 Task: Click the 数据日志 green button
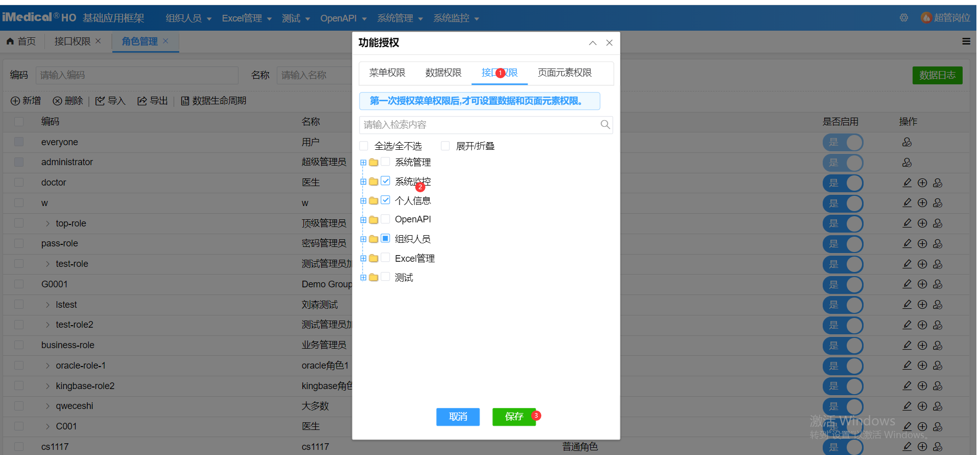(938, 75)
